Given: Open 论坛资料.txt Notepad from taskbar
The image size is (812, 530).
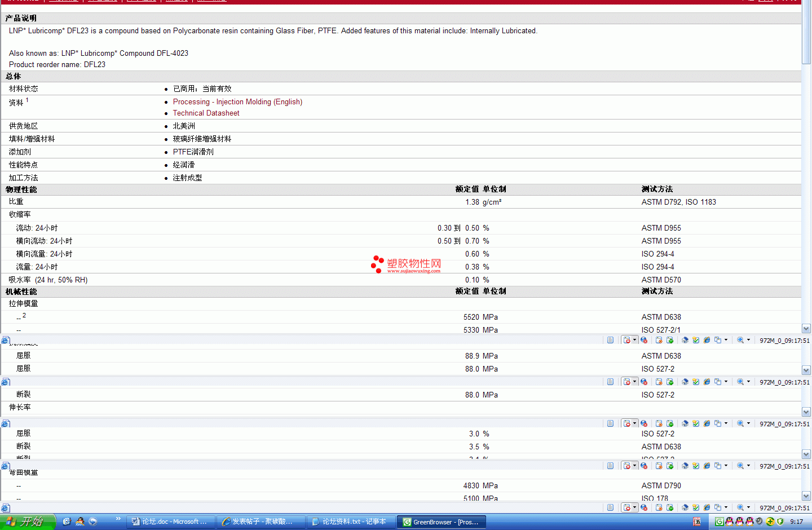Looking at the screenshot, I should [x=350, y=522].
